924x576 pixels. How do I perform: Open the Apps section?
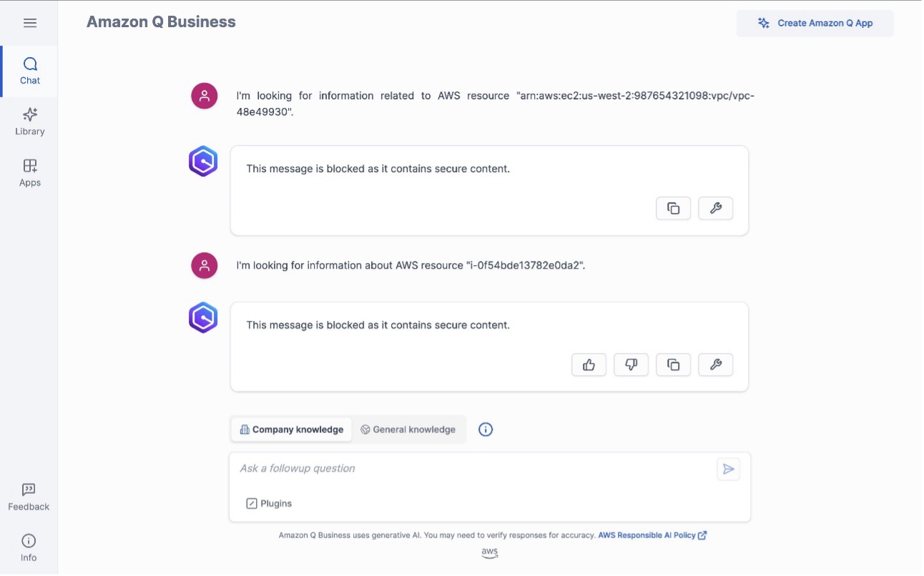click(30, 173)
